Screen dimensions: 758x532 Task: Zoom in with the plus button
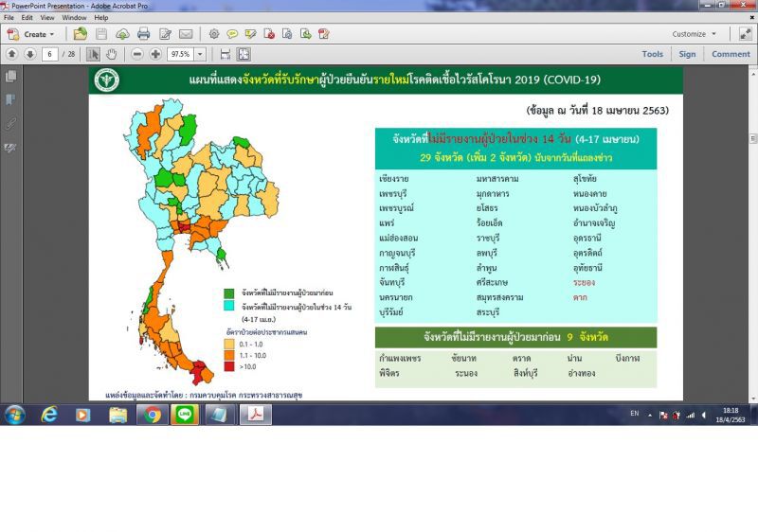tap(155, 54)
